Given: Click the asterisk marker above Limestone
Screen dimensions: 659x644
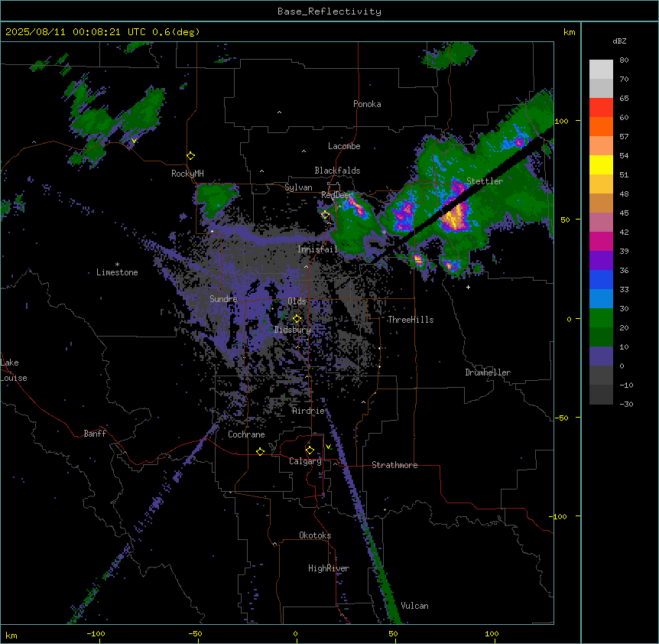Looking at the screenshot, I should (x=117, y=265).
